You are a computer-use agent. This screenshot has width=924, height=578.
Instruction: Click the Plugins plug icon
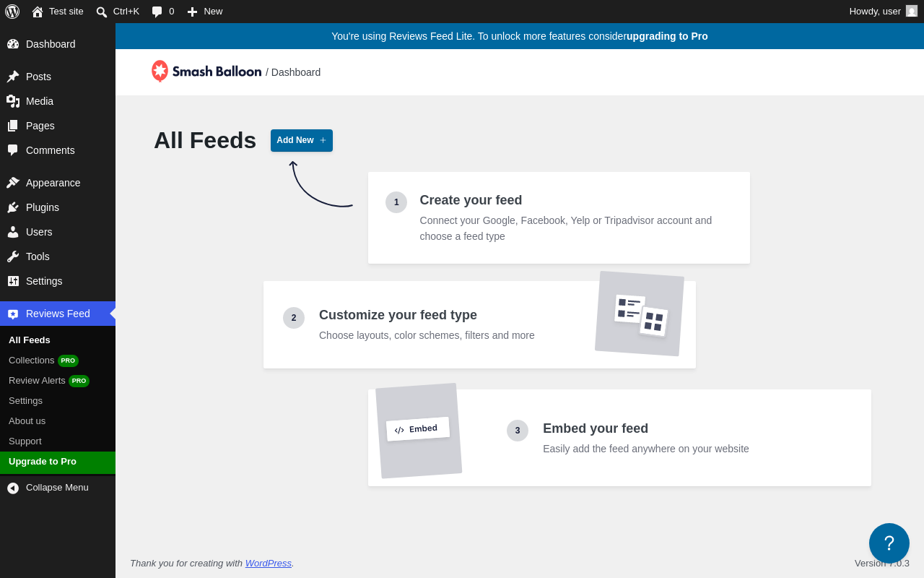tap(13, 207)
